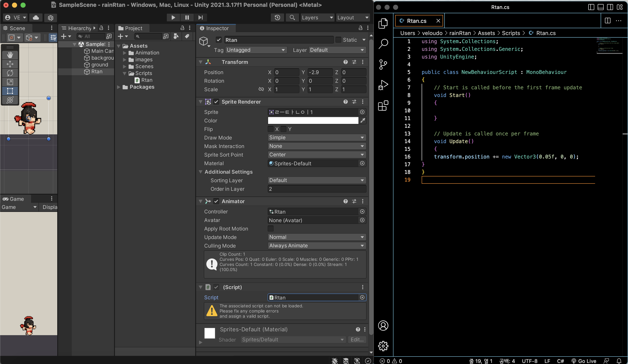The image size is (628, 364).
Task: Select the Scale tool in Scene view
Action: (10, 82)
